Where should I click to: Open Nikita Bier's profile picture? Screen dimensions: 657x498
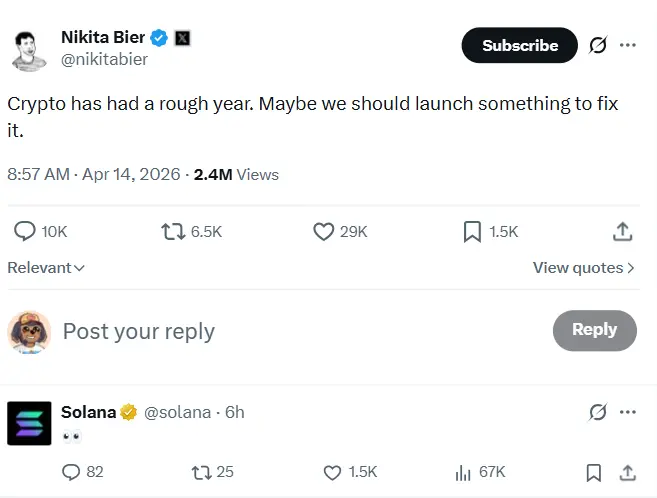30,48
